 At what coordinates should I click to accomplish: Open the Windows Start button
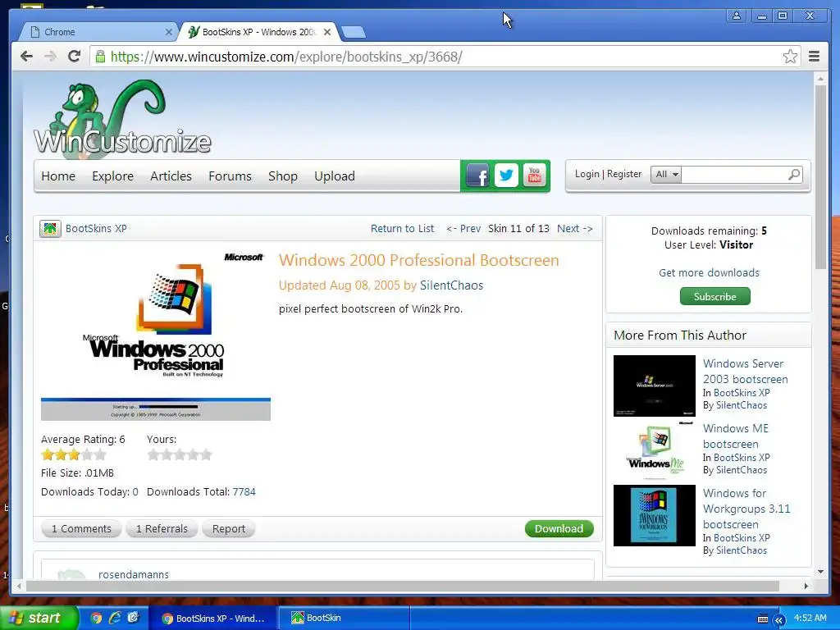coord(39,618)
